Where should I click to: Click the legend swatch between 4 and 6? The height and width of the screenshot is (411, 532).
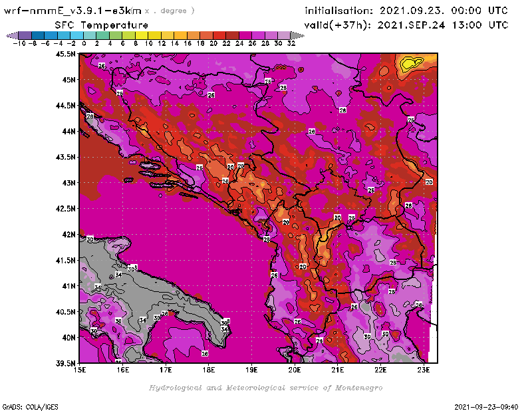(115, 35)
